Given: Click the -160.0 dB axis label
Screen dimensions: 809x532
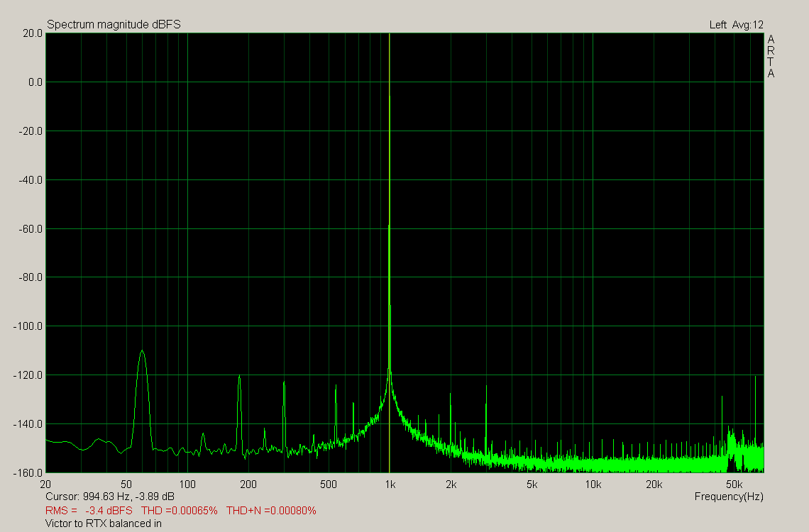Looking at the screenshot, I should (x=28, y=472).
